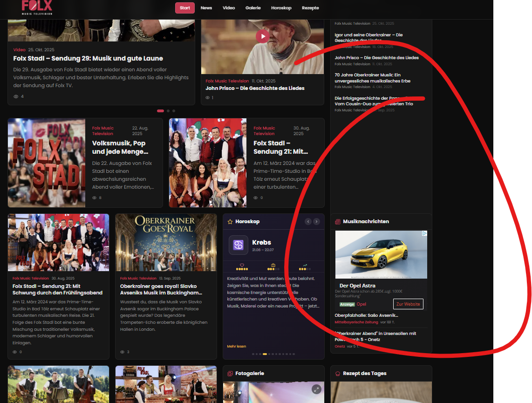The image size is (532, 403).
Task: Click the Fotogalerie panel icon
Action: [x=230, y=374]
